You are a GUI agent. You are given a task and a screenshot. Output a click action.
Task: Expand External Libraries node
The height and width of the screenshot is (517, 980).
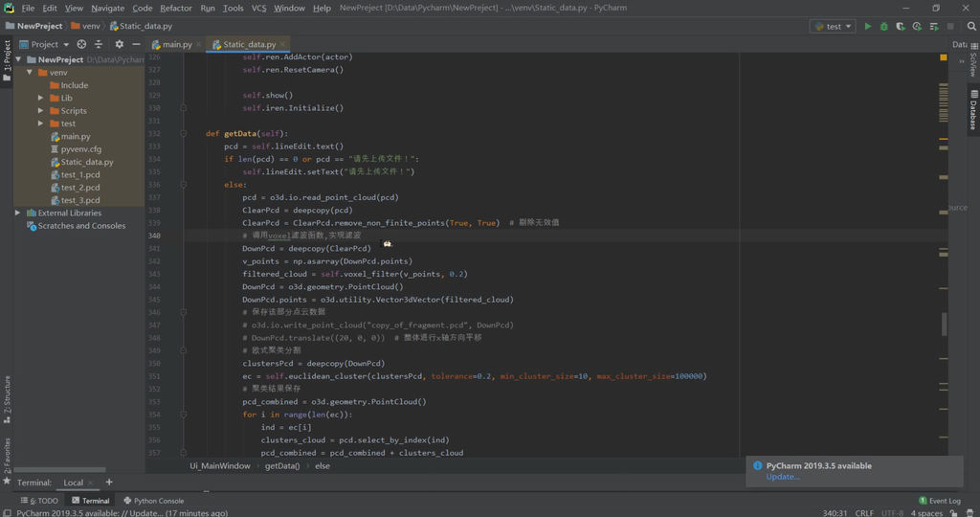(17, 213)
